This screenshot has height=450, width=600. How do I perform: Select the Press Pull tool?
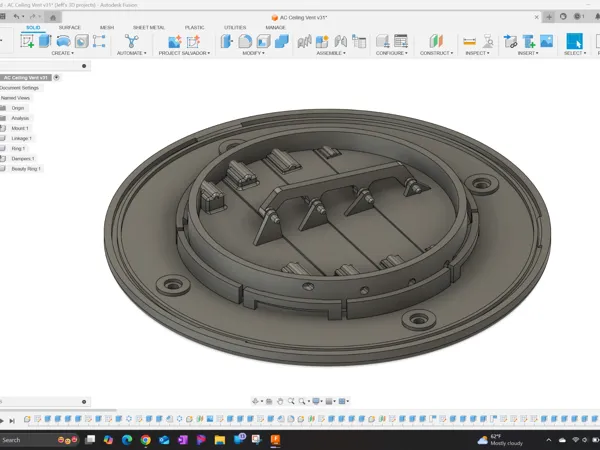[227, 41]
